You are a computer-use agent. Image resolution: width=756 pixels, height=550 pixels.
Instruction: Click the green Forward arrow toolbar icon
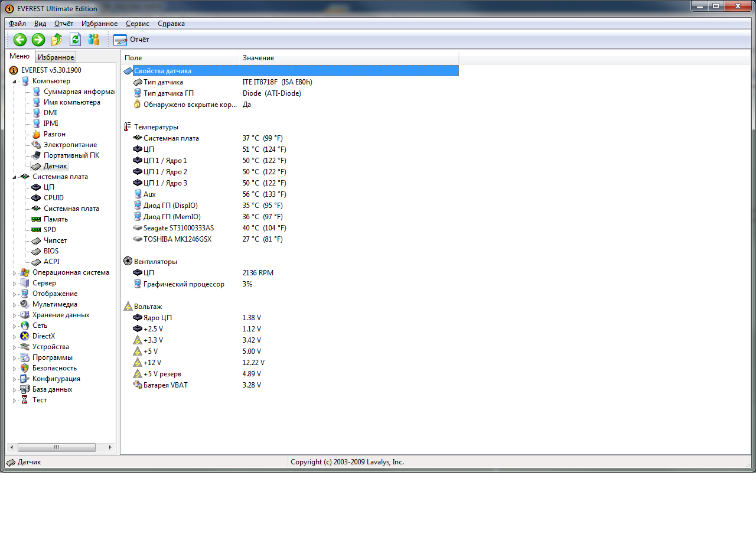click(x=38, y=40)
